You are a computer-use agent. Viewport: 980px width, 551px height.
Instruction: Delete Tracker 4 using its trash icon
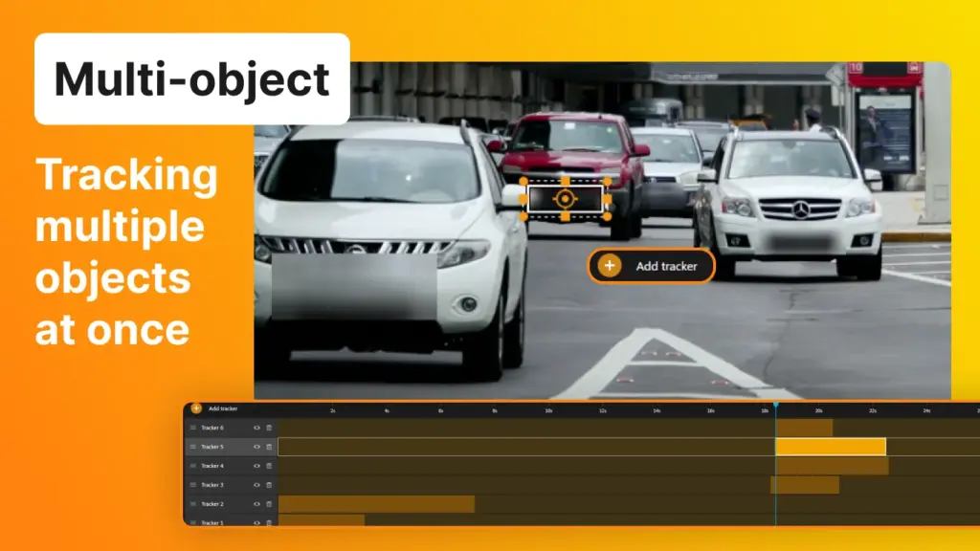(x=269, y=466)
